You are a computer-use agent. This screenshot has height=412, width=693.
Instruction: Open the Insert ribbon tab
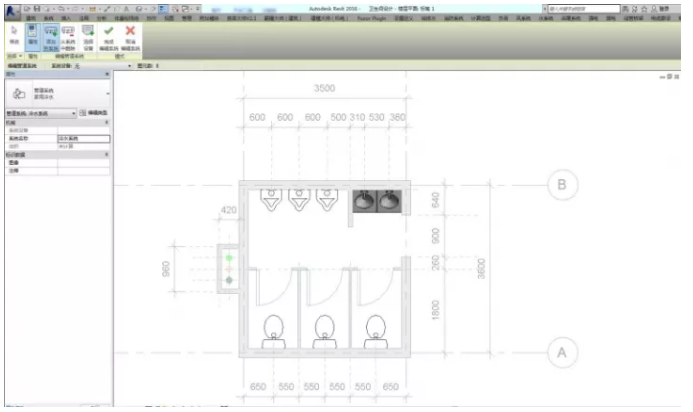[66, 18]
